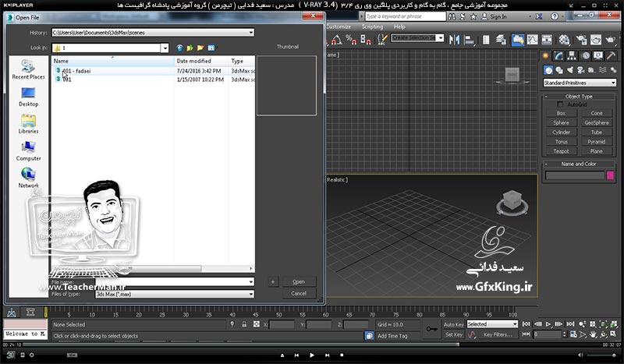Toggle the Absolute Mode Transform Type-In icon

257,324
